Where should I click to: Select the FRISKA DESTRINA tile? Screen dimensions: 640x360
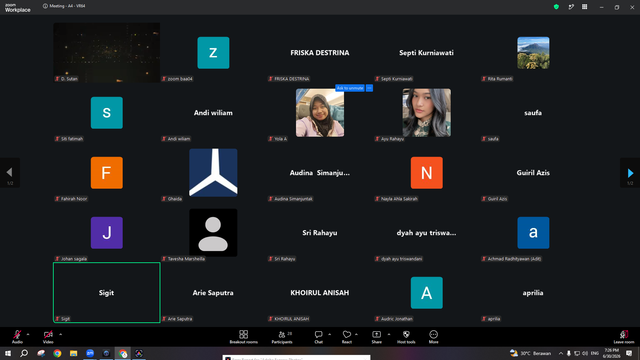pos(320,52)
